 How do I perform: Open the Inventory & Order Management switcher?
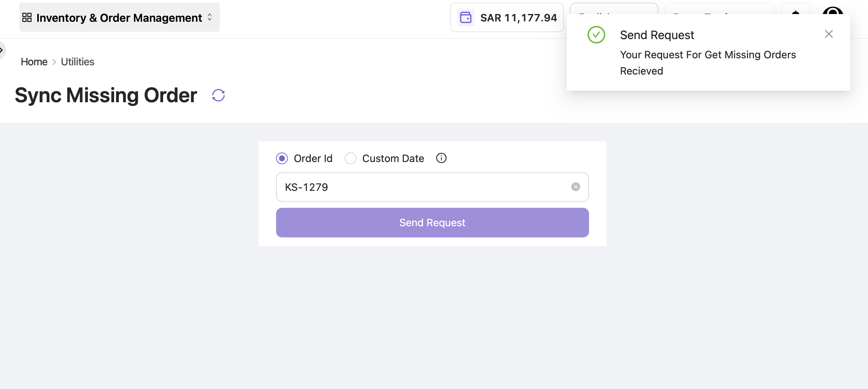(x=119, y=17)
